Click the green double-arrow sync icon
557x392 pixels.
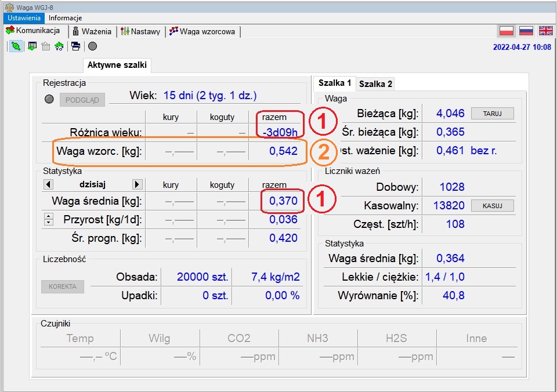click(59, 46)
